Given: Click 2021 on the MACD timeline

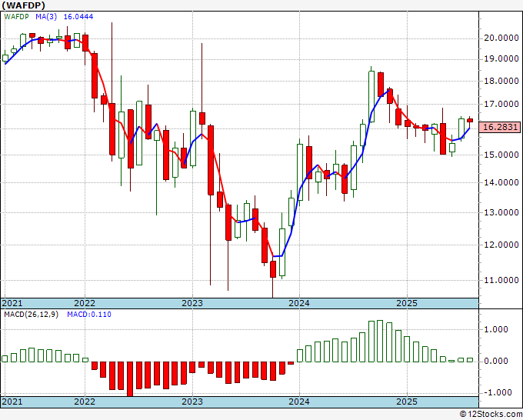Looking at the screenshot, I should tap(12, 402).
